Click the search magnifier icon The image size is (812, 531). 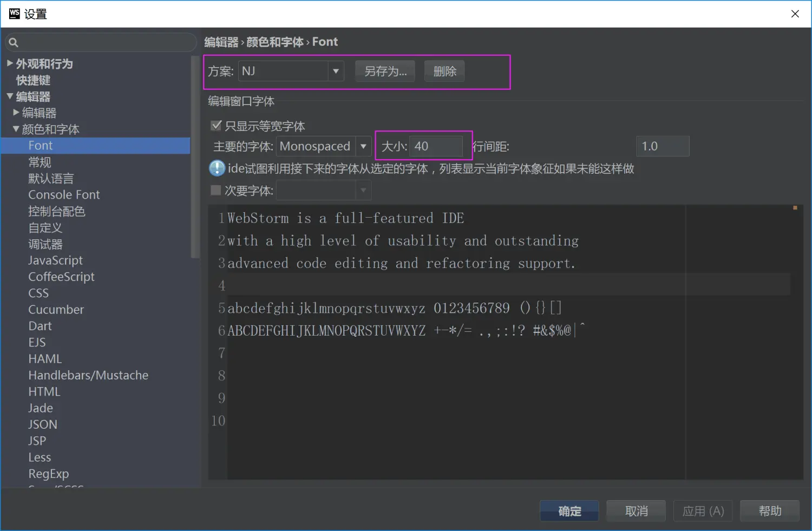pos(14,42)
